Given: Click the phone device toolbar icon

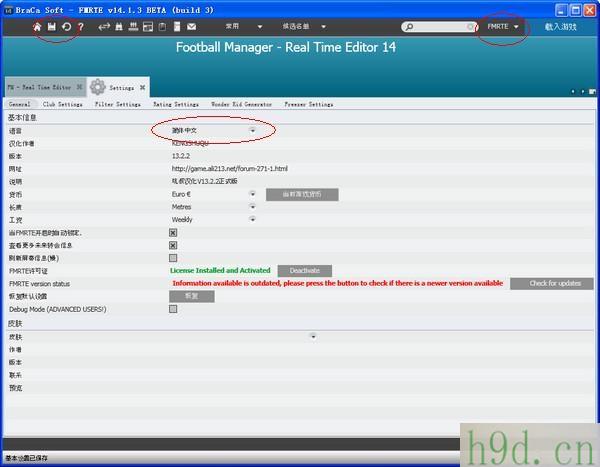Looking at the screenshot, I should click(x=177, y=26).
